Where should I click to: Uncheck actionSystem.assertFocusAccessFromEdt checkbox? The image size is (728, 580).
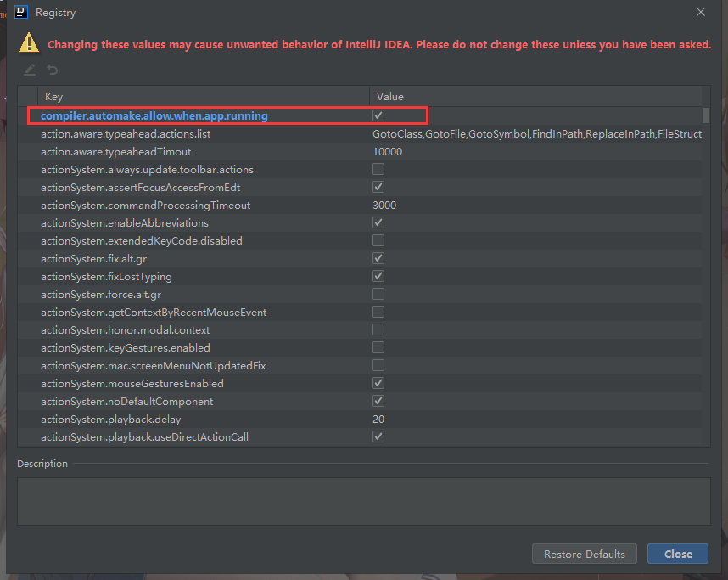click(x=378, y=187)
